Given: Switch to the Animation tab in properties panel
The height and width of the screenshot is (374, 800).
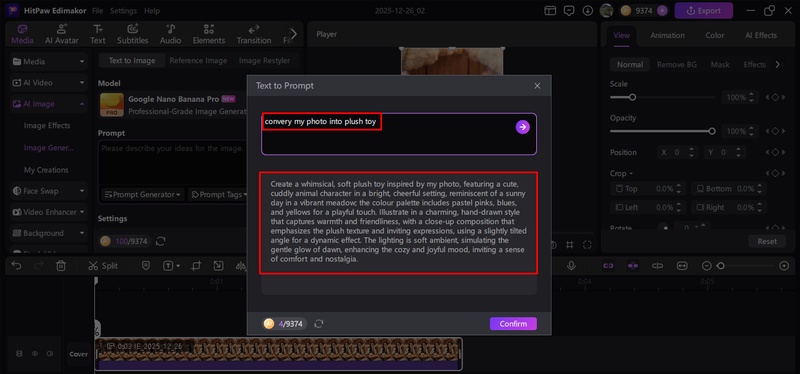Looking at the screenshot, I should point(667,35).
